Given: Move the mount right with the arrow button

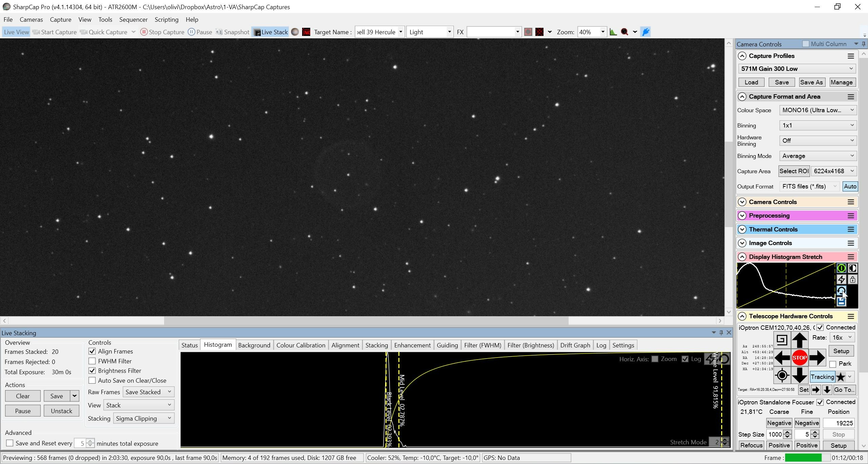Looking at the screenshot, I should pyautogui.click(x=817, y=357).
